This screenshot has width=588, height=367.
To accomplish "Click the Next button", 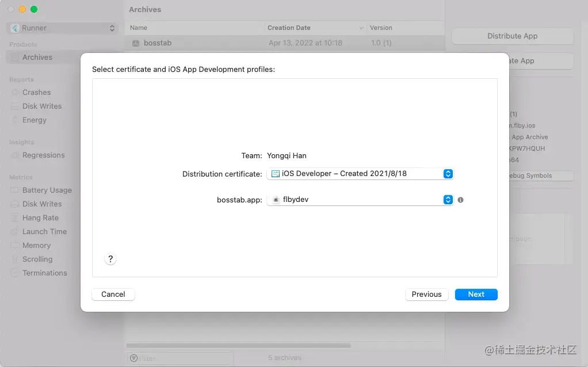I will (x=476, y=295).
